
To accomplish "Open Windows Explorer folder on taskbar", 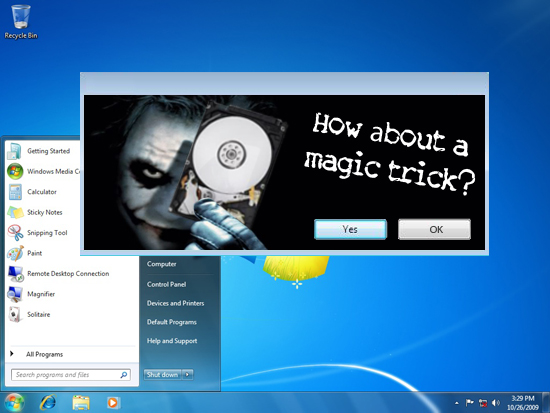I will pyautogui.click(x=81, y=402).
